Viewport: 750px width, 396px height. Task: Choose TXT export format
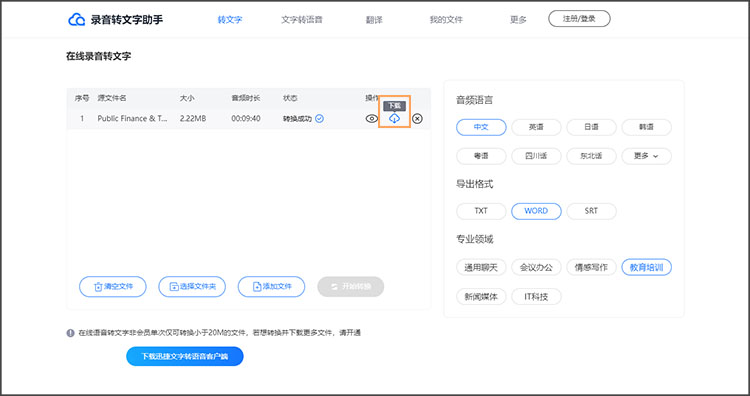click(x=481, y=211)
